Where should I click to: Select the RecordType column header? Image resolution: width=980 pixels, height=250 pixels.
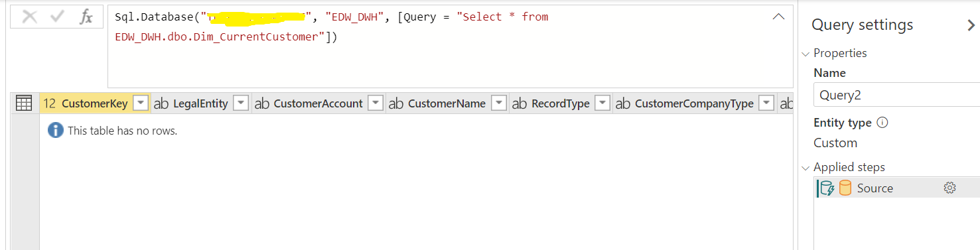click(x=561, y=103)
